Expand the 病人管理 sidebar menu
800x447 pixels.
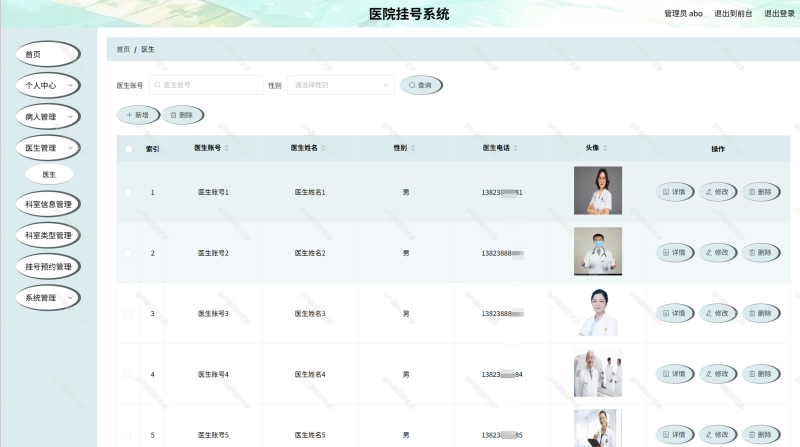coord(48,116)
